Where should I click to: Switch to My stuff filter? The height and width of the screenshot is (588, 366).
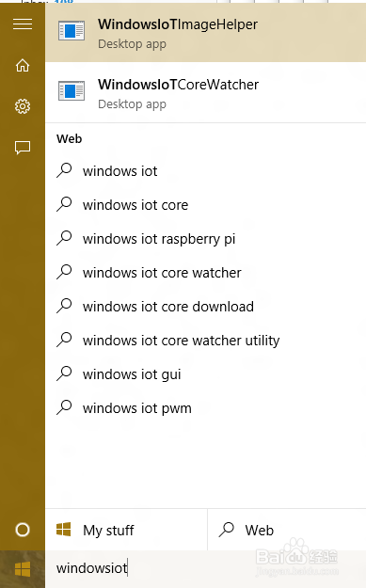coord(126,530)
